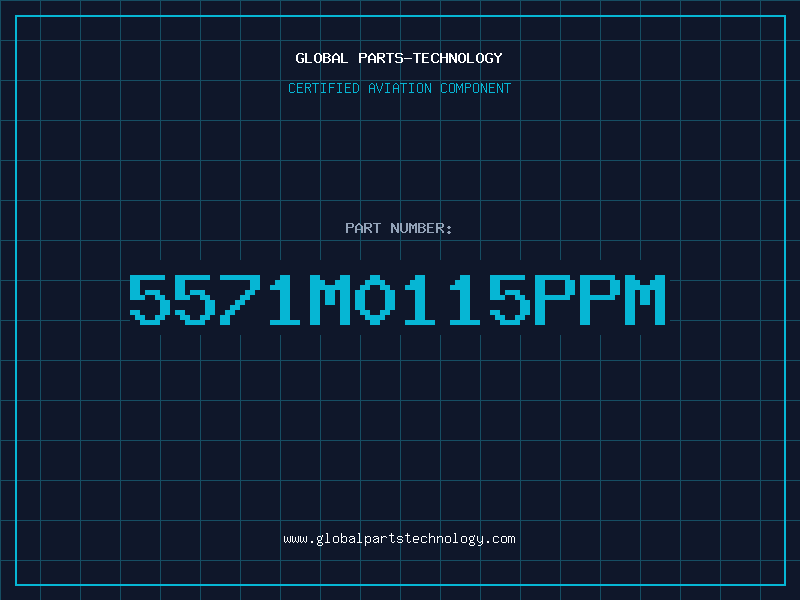Click the GLOBAL PARTS-TECHNOLOGY heading
The width and height of the screenshot is (800, 600).
pos(399,58)
